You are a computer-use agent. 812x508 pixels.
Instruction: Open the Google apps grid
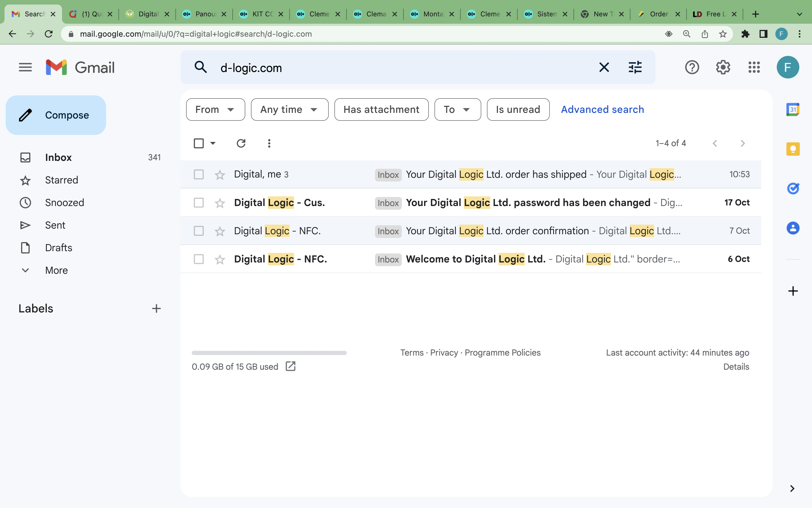[754, 67]
